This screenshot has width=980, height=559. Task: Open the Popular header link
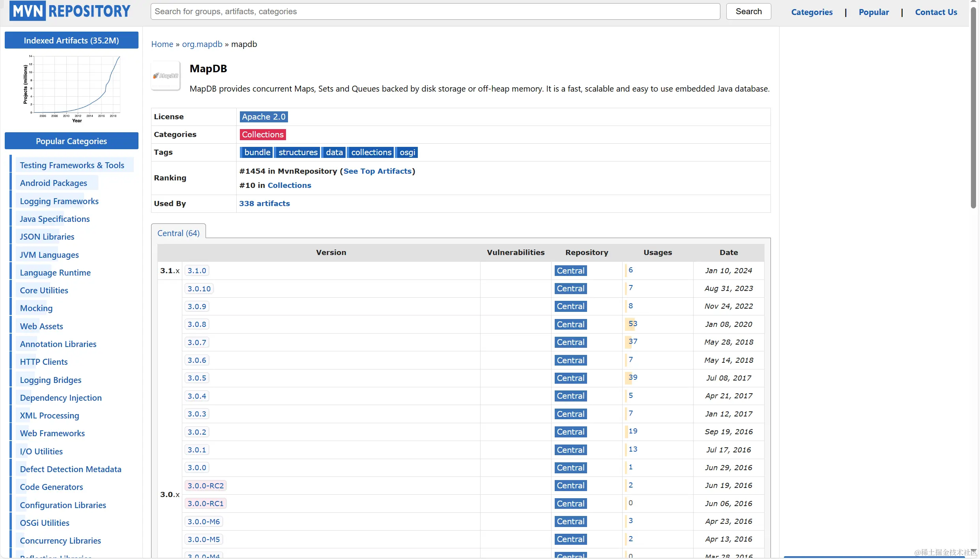pyautogui.click(x=873, y=12)
